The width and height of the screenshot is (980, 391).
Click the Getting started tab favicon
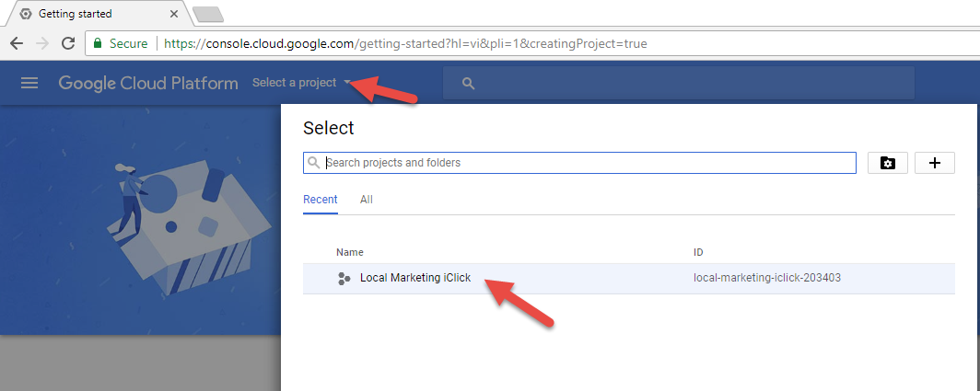(26, 13)
